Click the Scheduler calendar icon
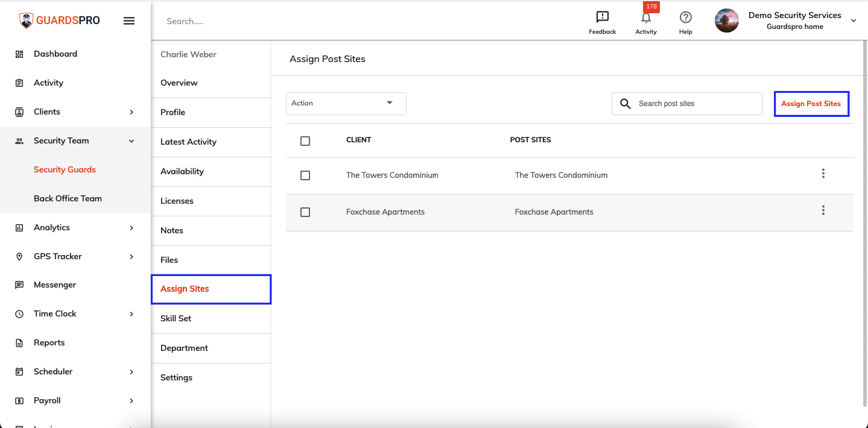 pyautogui.click(x=19, y=372)
